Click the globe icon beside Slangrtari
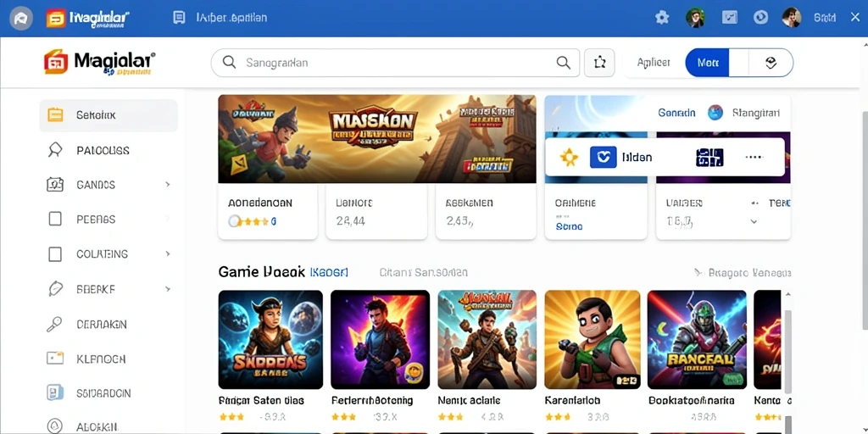The height and width of the screenshot is (434, 868). pos(715,113)
